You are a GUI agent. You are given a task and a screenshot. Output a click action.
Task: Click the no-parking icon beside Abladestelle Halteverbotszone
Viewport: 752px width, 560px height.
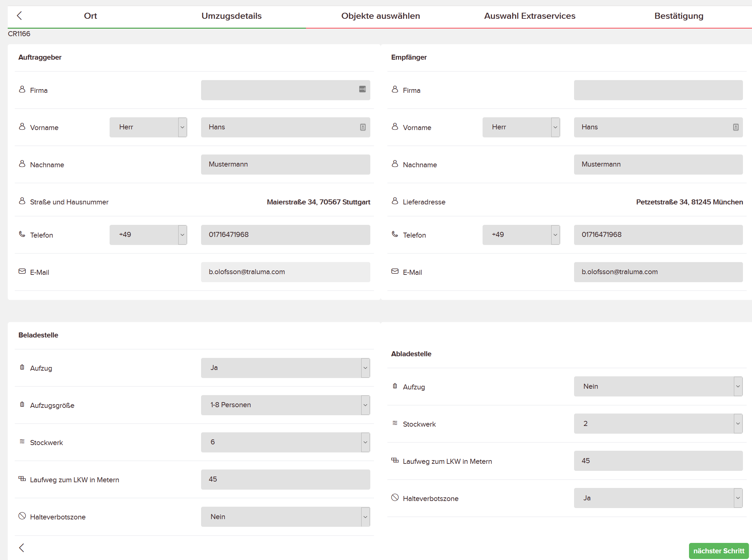click(x=395, y=498)
